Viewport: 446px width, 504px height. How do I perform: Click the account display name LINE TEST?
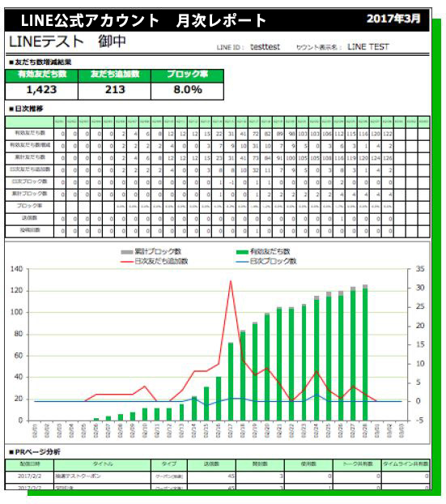pos(368,47)
